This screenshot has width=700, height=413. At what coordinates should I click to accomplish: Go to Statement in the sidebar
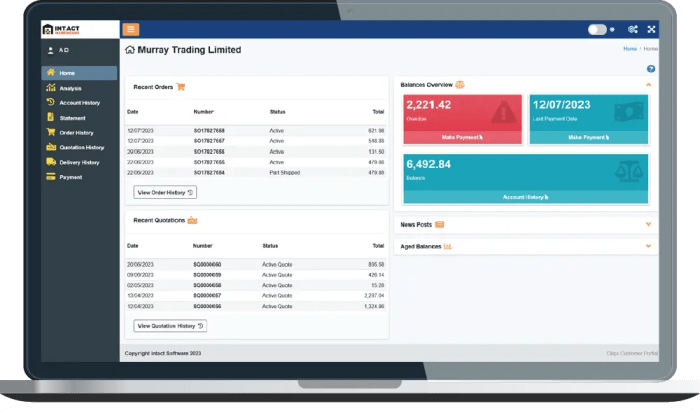pyautogui.click(x=72, y=118)
